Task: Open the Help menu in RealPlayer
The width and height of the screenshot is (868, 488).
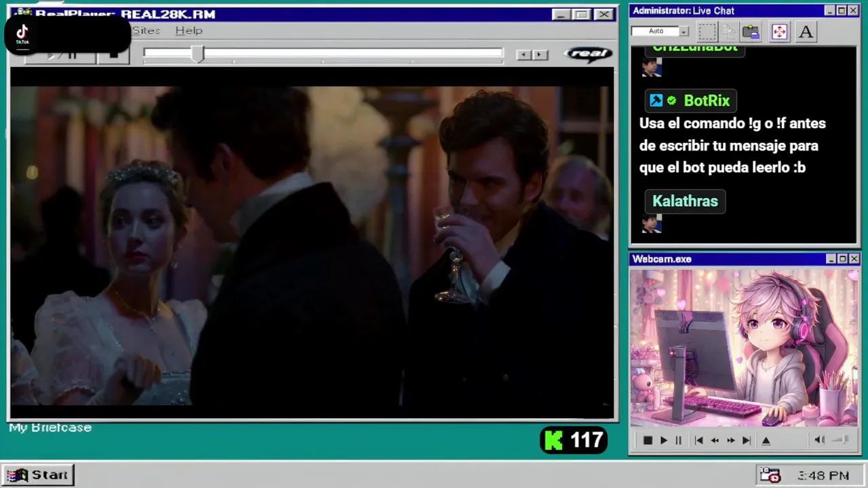Action: tap(189, 30)
